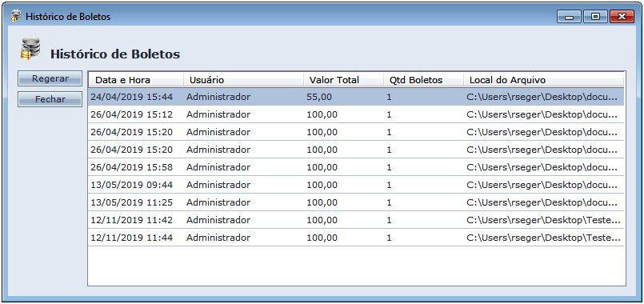
Task: Select the row dated 12/11/2019 11:44
Action: [x=356, y=238]
